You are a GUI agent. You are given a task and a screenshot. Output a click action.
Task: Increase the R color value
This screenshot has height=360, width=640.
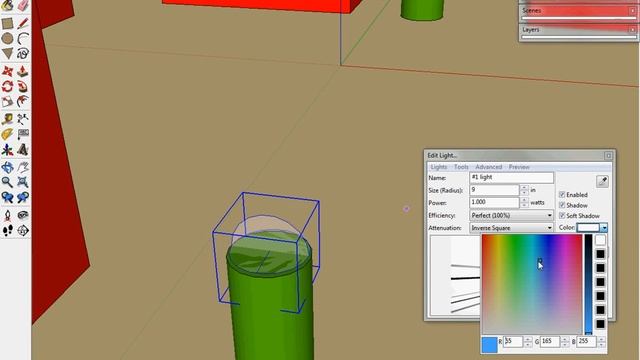tap(528, 339)
